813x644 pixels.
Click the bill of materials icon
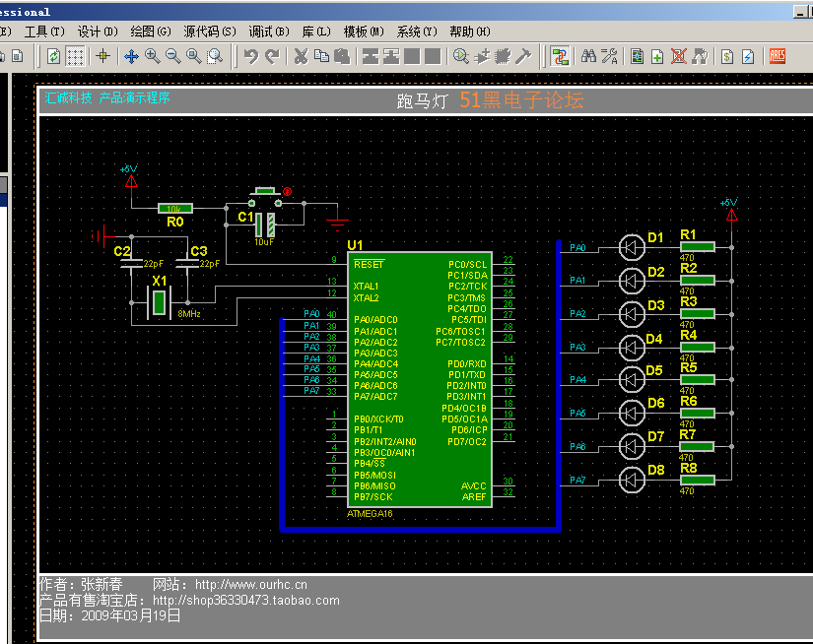[726, 56]
